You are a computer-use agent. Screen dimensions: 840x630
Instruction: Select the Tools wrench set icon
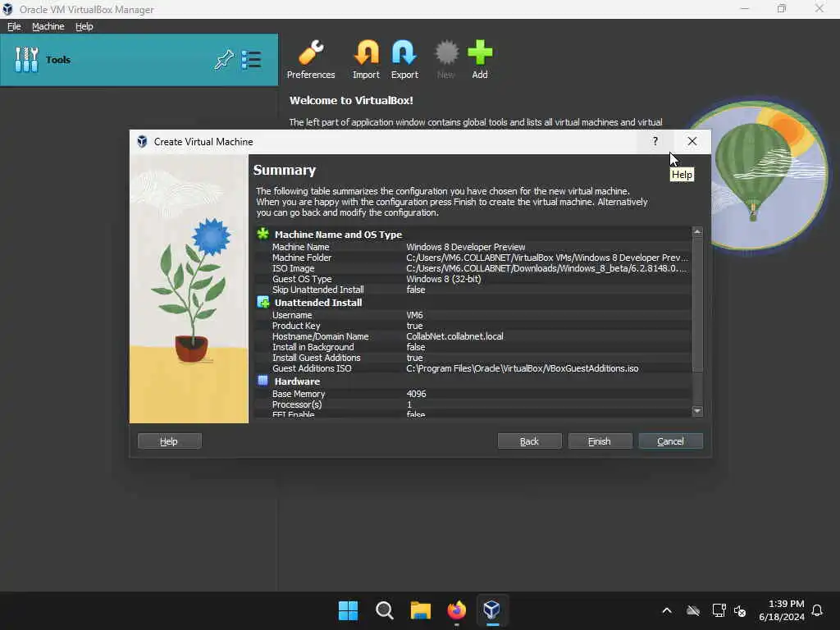(26, 59)
